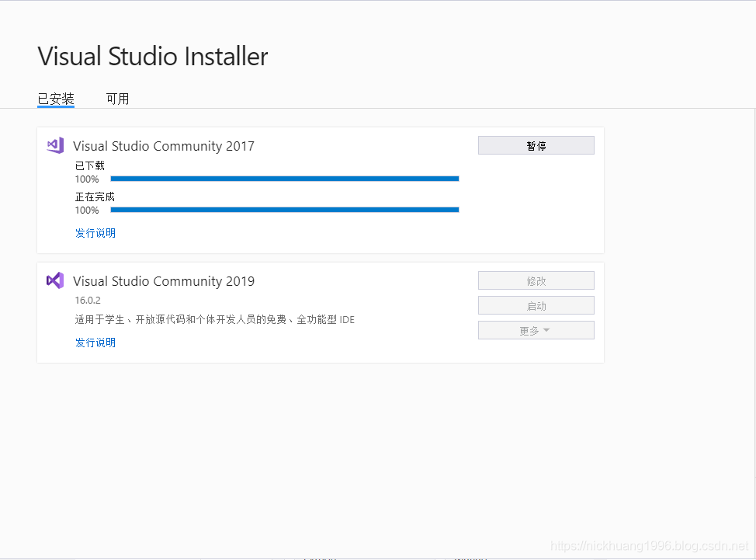The image size is (756, 560).
Task: Click the 100% value beside 正在完成 bar
Action: [87, 210]
